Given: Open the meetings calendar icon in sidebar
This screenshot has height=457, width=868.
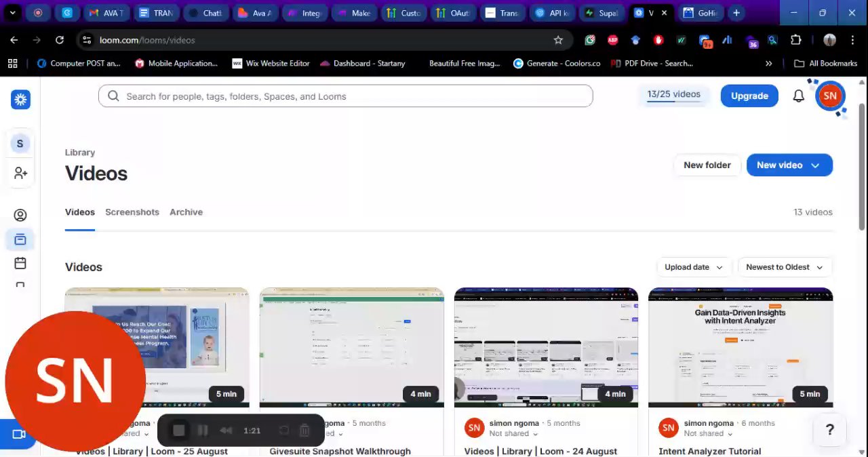Looking at the screenshot, I should [20, 263].
